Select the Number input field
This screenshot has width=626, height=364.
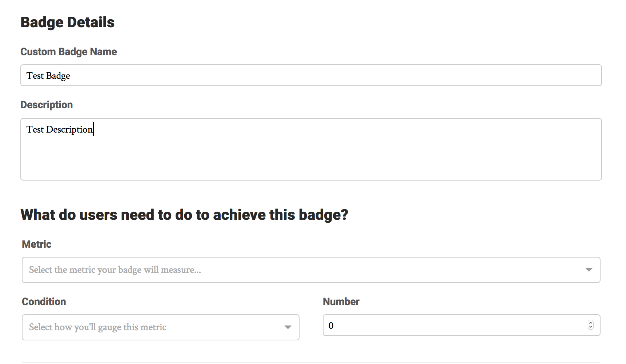[461, 325]
